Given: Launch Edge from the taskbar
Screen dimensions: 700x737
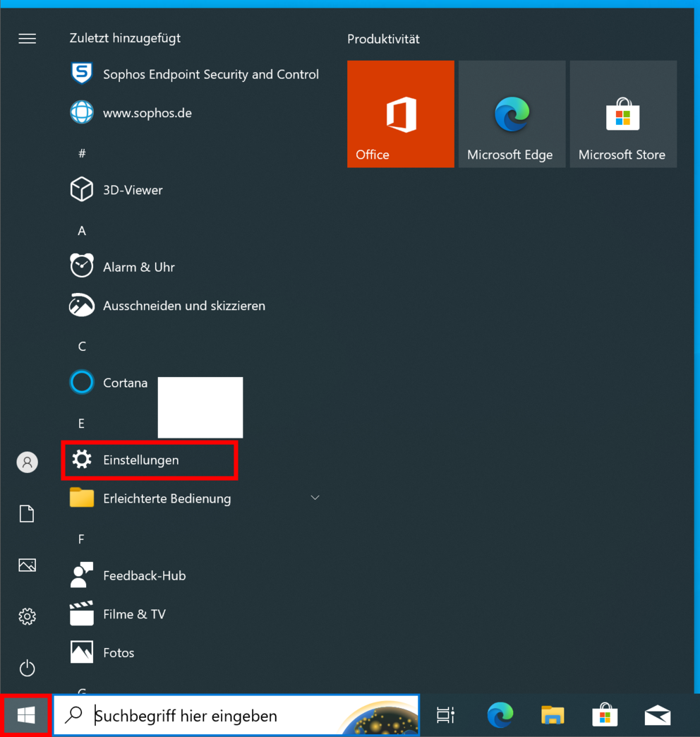Looking at the screenshot, I should point(500,715).
